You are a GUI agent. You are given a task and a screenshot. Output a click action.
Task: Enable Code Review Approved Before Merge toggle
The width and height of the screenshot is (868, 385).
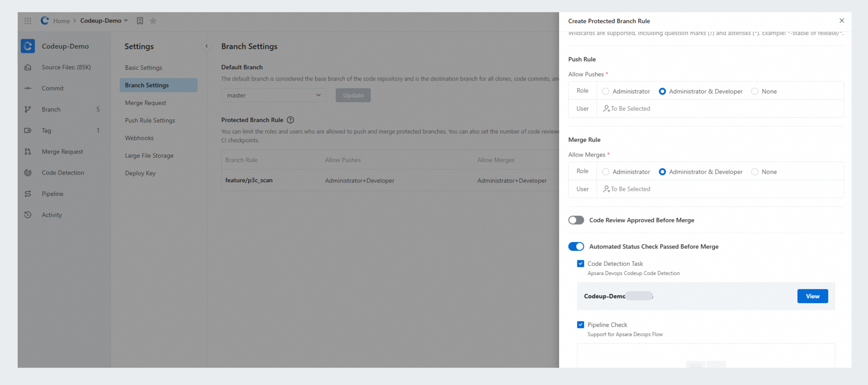[576, 220]
